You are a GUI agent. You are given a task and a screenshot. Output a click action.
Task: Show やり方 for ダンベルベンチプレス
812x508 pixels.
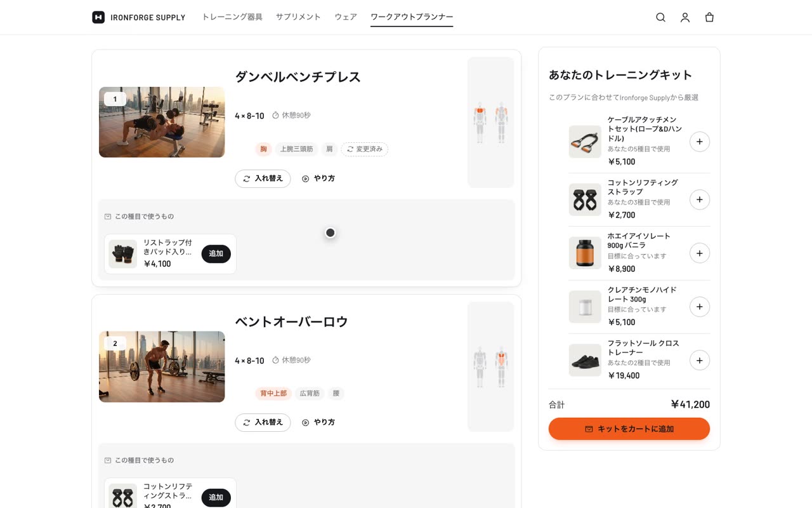click(x=318, y=178)
